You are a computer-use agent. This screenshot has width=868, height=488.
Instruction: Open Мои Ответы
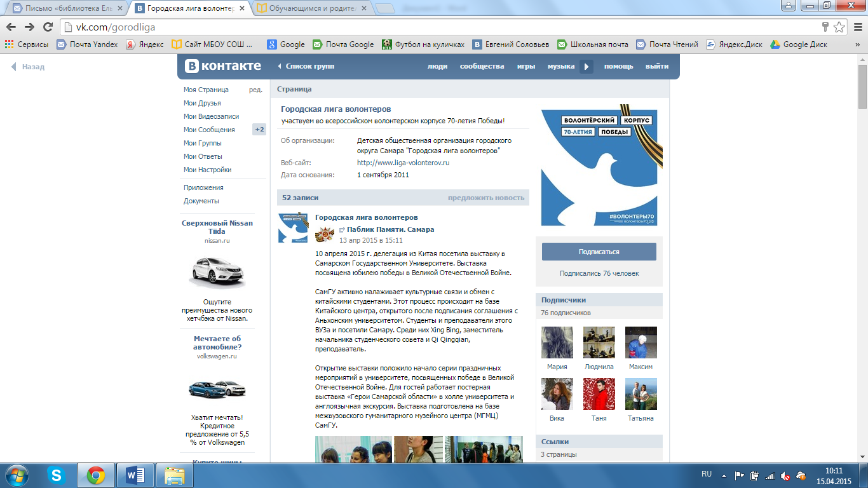pos(203,156)
